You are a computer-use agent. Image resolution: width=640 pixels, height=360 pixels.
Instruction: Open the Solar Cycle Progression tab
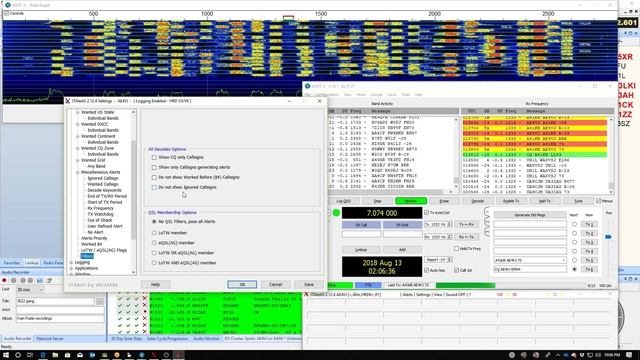coord(167,338)
